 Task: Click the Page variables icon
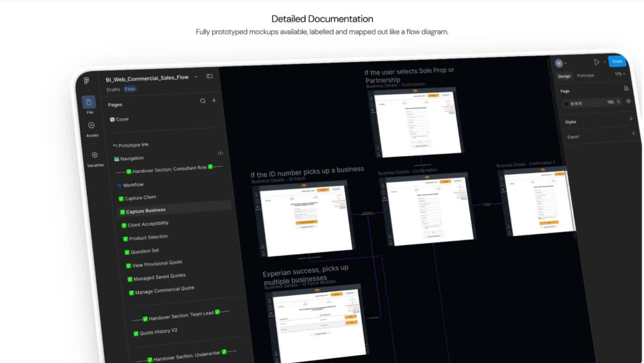tap(626, 88)
